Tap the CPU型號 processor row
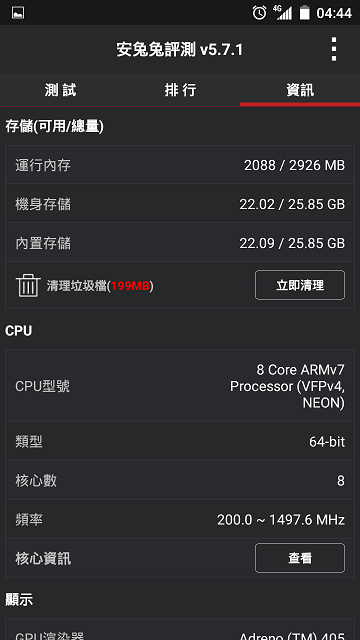The image size is (360, 640). (x=180, y=386)
